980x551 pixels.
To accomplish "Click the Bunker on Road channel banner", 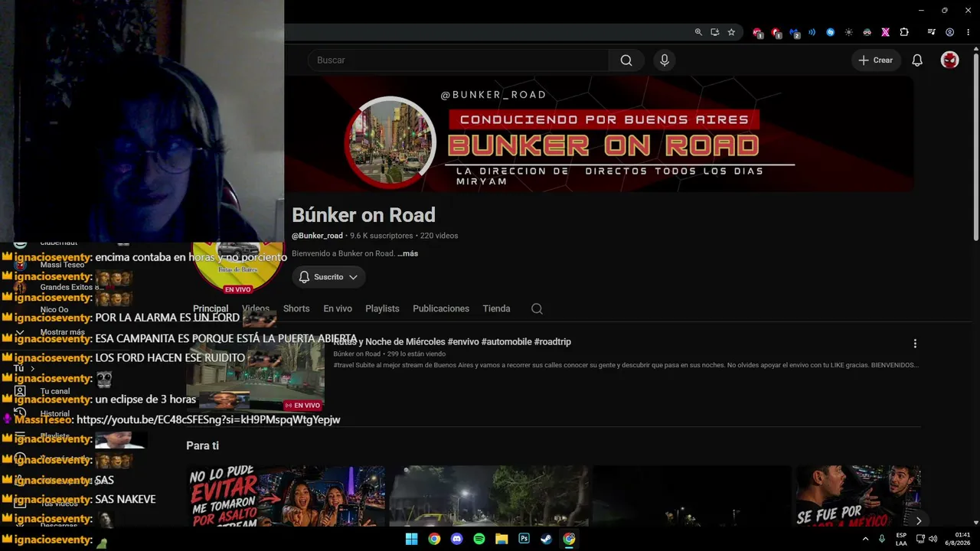I will pyautogui.click(x=599, y=134).
